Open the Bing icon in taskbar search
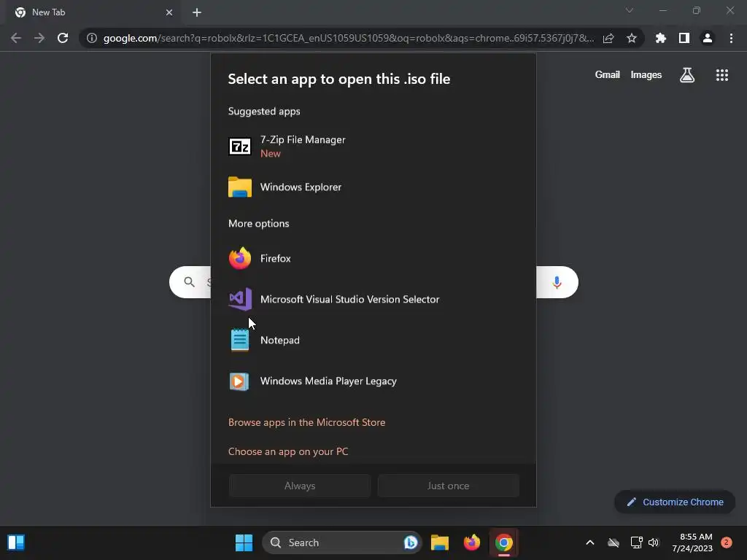The image size is (747, 560). [410, 542]
